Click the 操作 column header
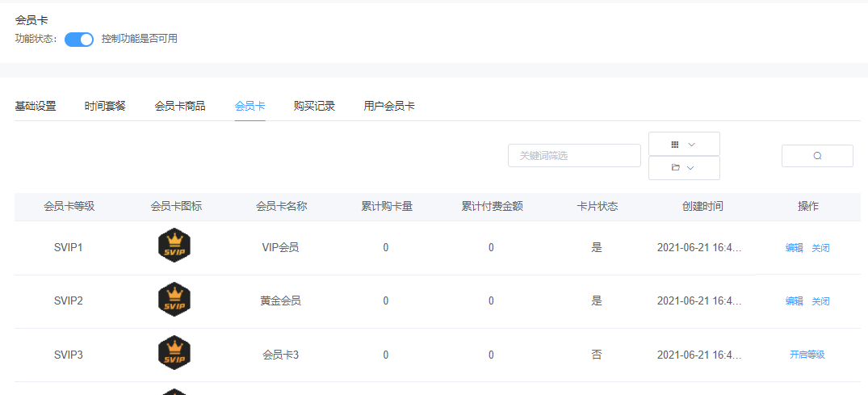Screen dimensions: 868x395 (x=808, y=207)
